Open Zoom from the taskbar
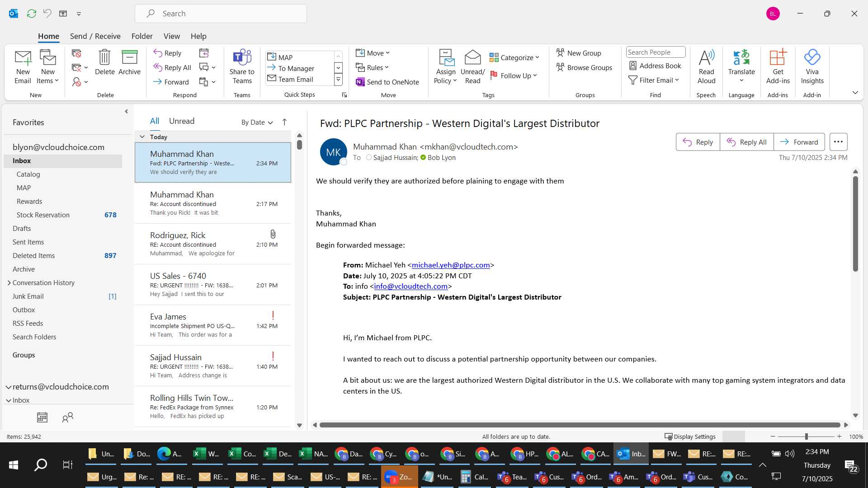The width and height of the screenshot is (868, 488). click(399, 477)
